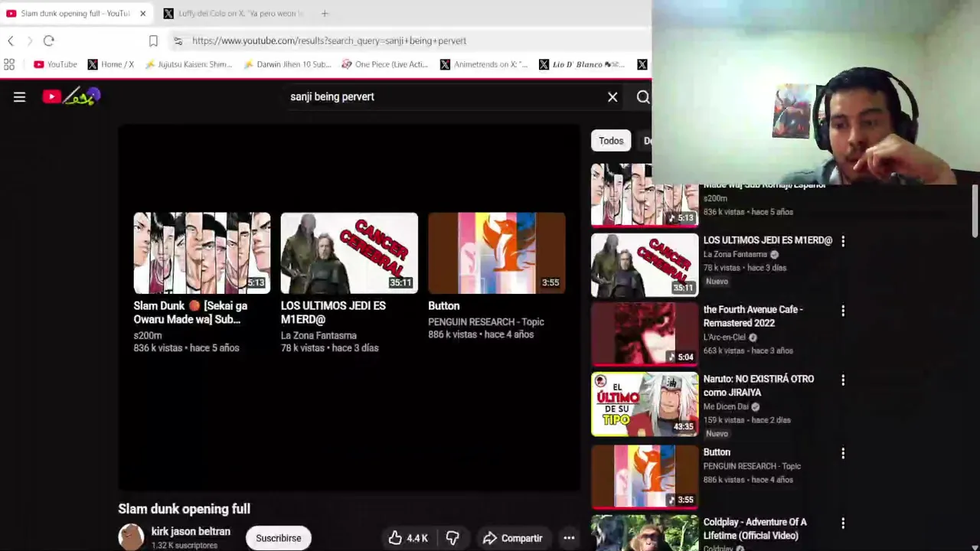Screen dimensions: 980x551
Task: Open the apps grid in the bookmarks bar
Action: coord(9,64)
